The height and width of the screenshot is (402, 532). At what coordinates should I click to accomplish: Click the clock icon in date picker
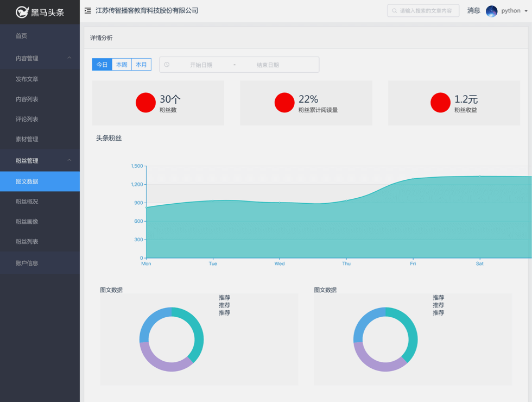(167, 65)
